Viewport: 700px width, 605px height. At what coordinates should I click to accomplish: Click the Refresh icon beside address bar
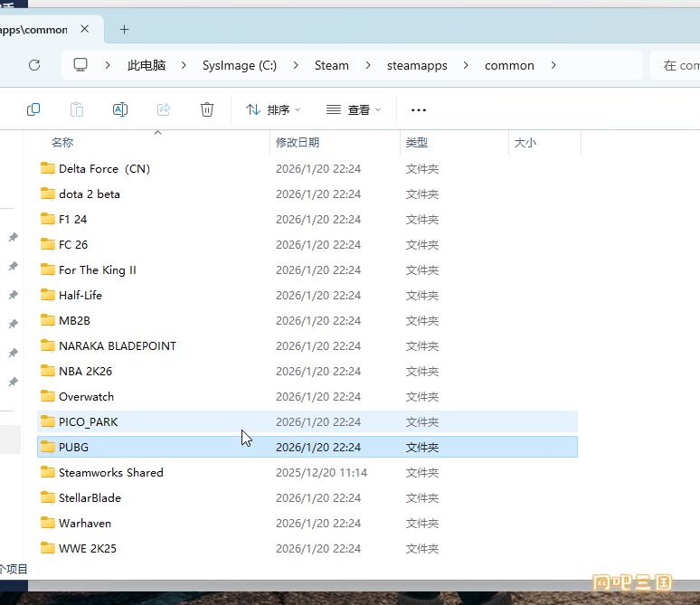(x=34, y=65)
